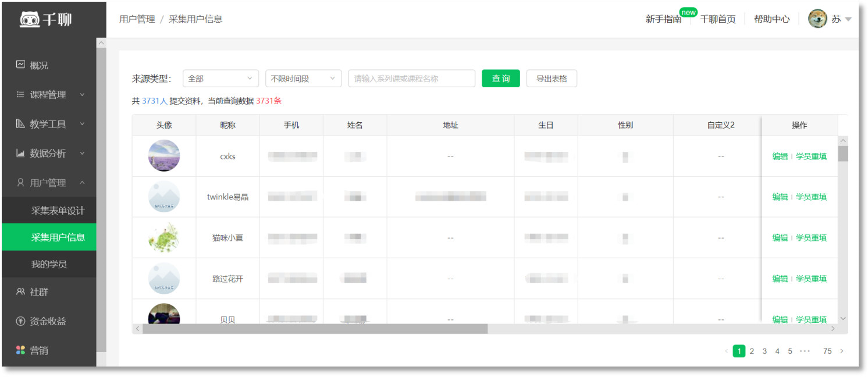
Task: Click the 社群 community icon
Action: pos(21,292)
